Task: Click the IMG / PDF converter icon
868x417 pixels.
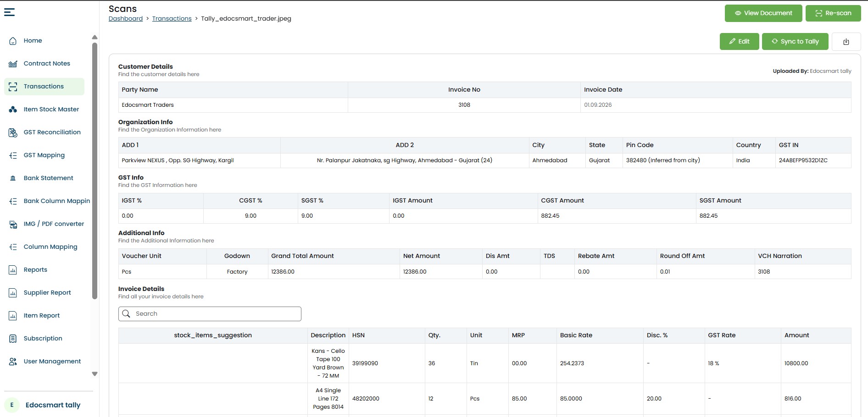Action: [x=13, y=224]
